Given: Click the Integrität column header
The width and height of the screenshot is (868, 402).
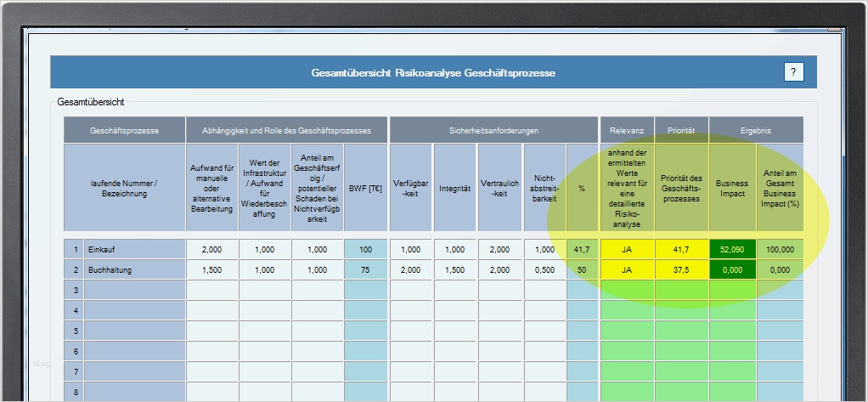Looking at the screenshot, I should click(x=455, y=188).
